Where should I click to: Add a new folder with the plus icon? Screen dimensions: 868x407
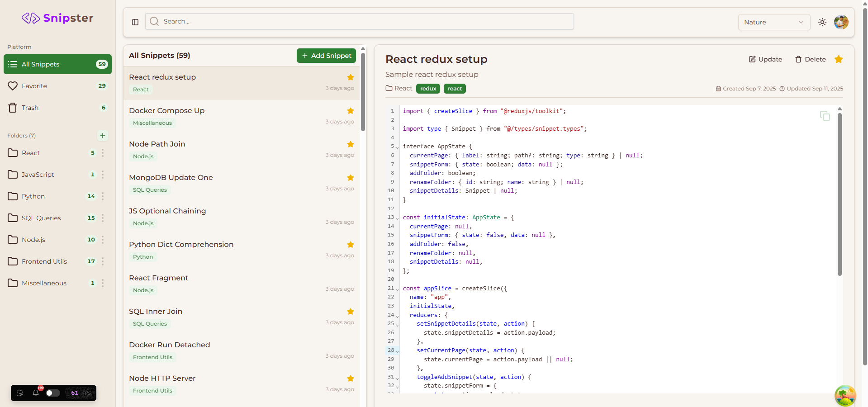pos(103,136)
